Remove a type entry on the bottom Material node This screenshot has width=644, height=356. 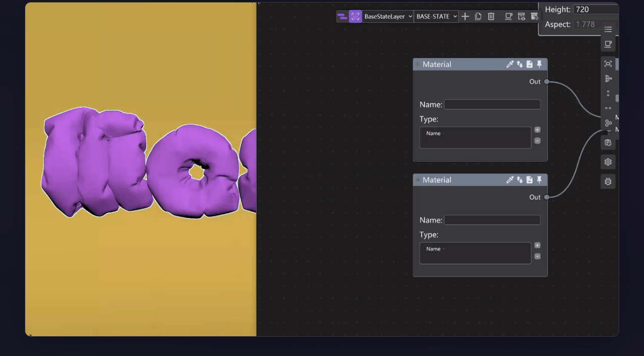[537, 256]
